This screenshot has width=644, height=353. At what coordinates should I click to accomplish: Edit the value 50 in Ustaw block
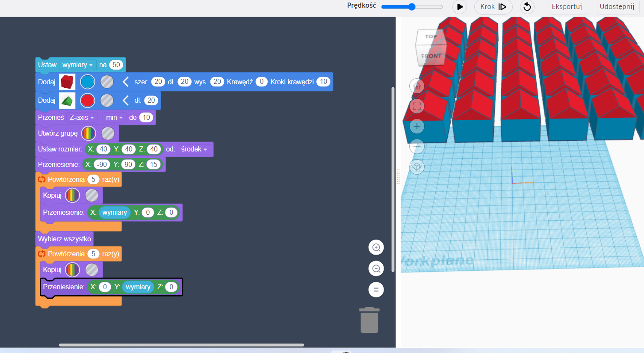[116, 65]
